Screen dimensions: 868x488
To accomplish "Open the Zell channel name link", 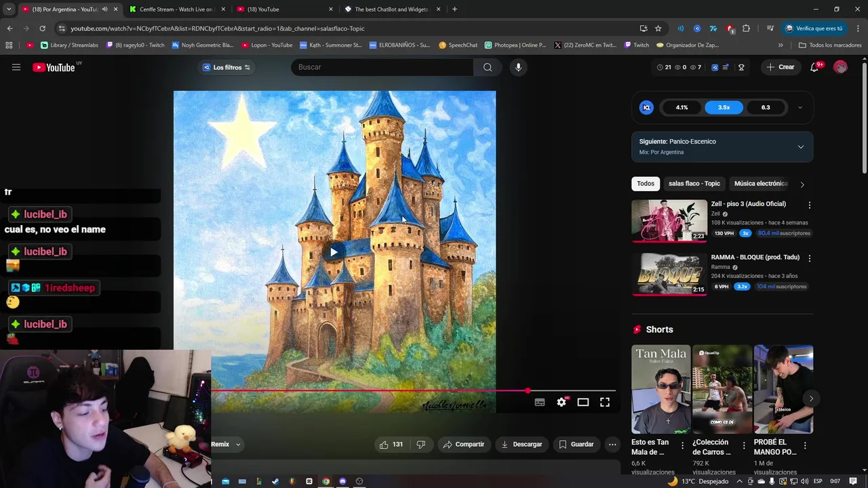I will coord(715,213).
